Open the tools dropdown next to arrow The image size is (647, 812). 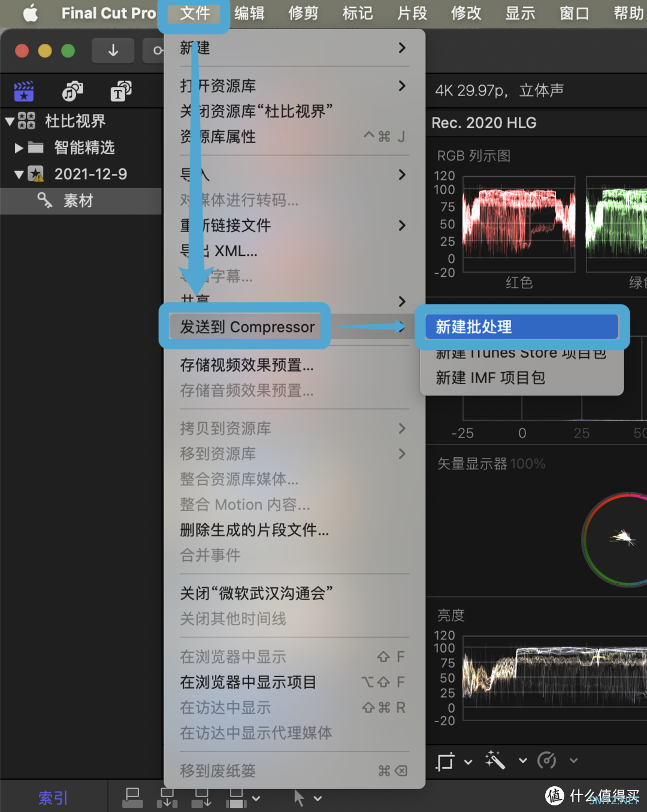pyautogui.click(x=318, y=798)
